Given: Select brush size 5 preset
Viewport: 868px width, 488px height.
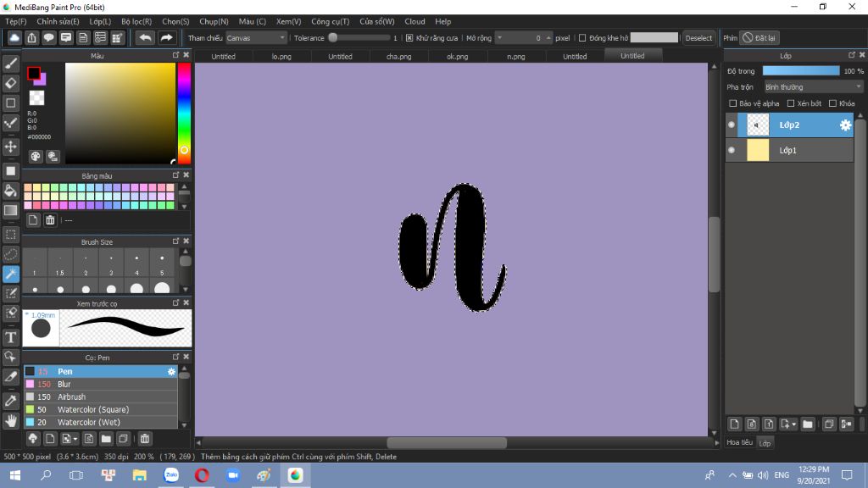Looking at the screenshot, I should pos(162,263).
